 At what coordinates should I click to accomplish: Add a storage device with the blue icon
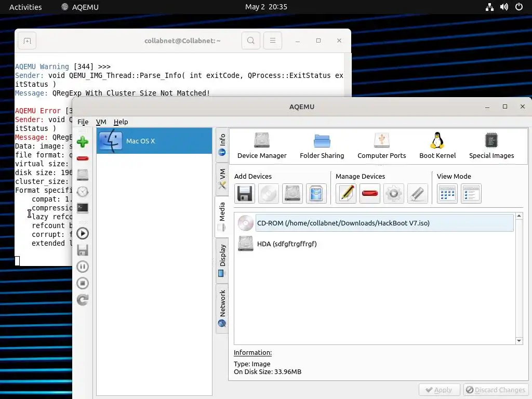[316, 194]
